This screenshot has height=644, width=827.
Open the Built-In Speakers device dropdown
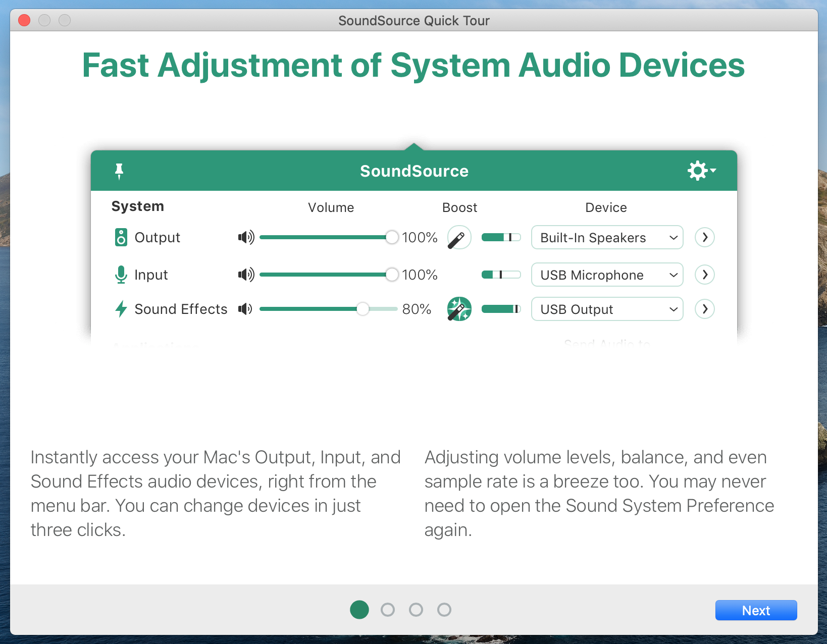click(x=607, y=237)
